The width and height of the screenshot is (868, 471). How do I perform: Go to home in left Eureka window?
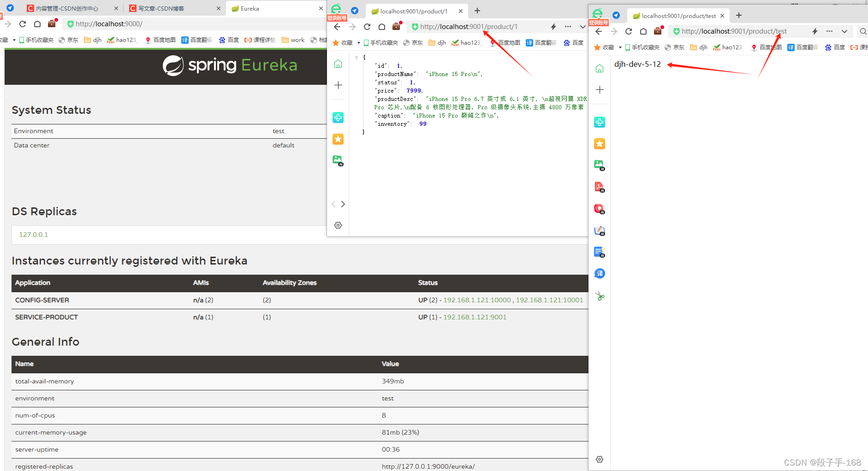tap(37, 24)
